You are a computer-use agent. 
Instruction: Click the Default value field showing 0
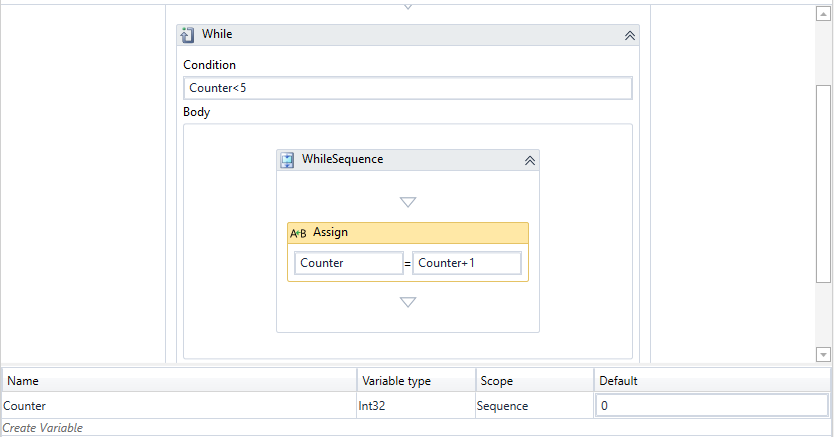[711, 406]
